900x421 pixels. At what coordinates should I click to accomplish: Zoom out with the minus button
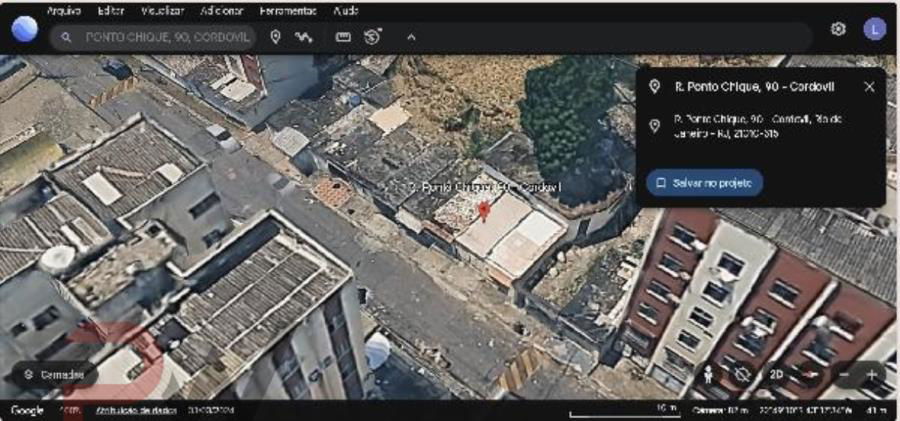(x=845, y=375)
